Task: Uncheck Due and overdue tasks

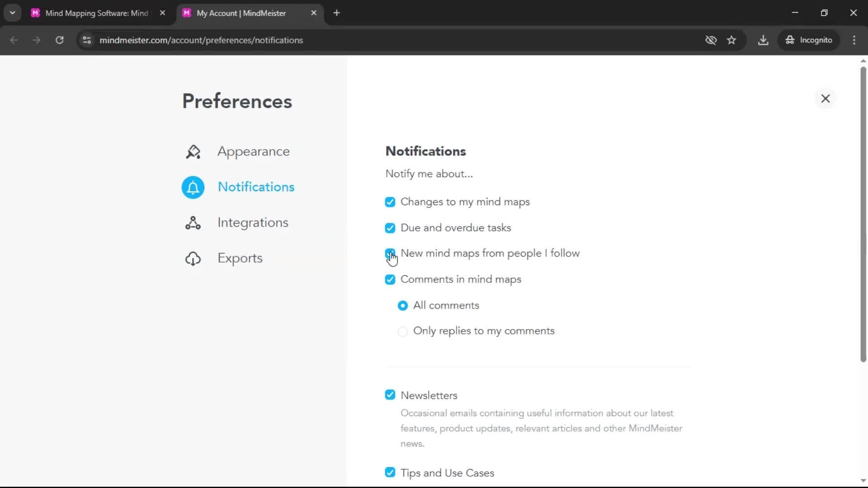Action: [390, 228]
